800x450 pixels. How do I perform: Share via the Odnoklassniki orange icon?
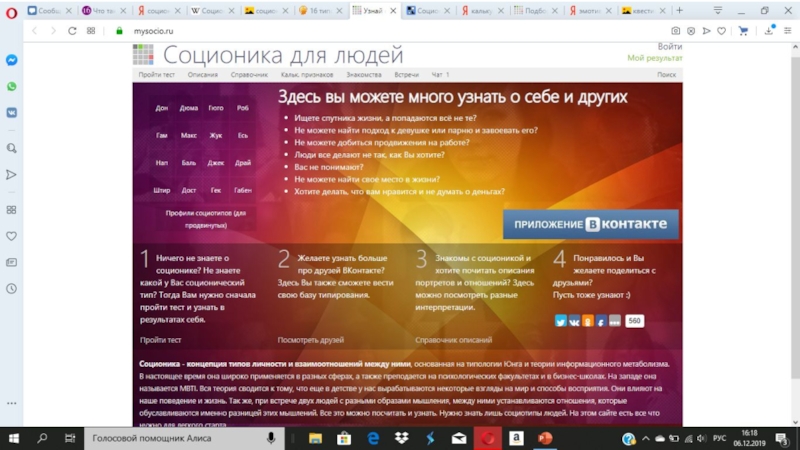[x=587, y=321]
